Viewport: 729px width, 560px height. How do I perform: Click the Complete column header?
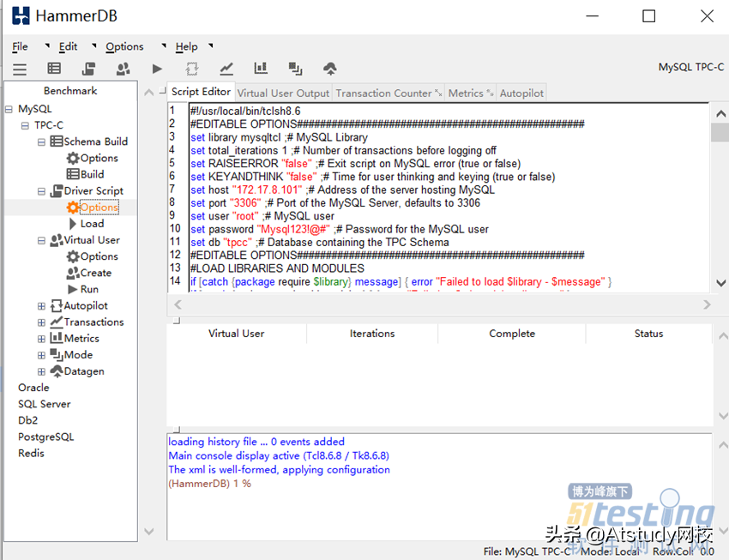tap(512, 334)
